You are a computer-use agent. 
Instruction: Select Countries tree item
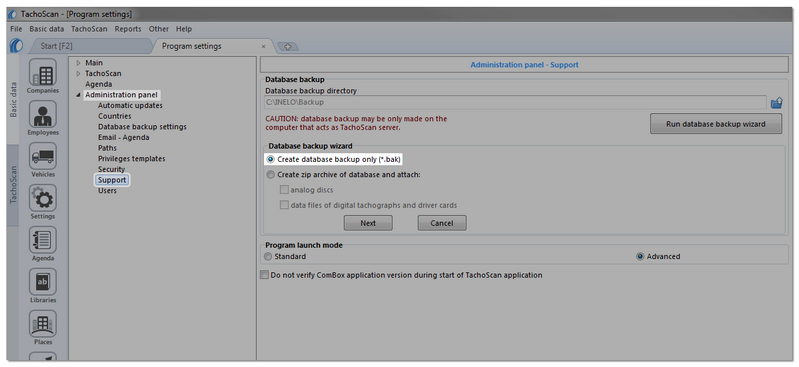[115, 116]
